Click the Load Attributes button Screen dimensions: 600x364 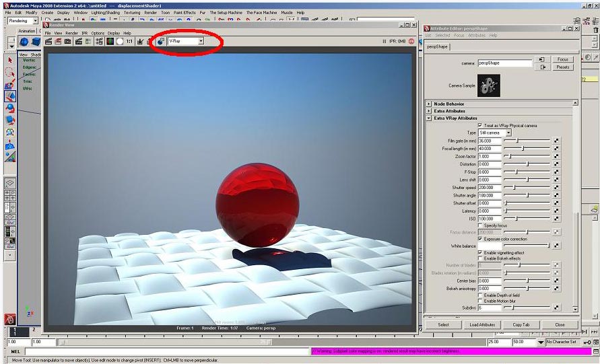pos(482,324)
